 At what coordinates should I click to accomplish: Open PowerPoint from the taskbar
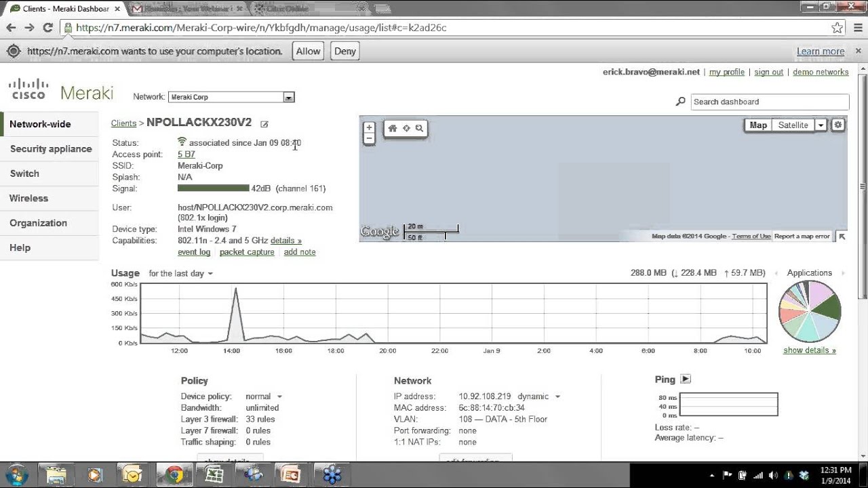pyautogui.click(x=292, y=474)
